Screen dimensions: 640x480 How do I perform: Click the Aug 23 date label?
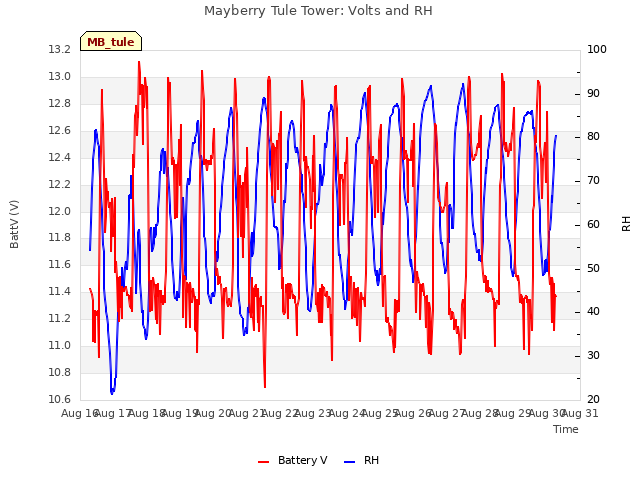click(x=313, y=413)
